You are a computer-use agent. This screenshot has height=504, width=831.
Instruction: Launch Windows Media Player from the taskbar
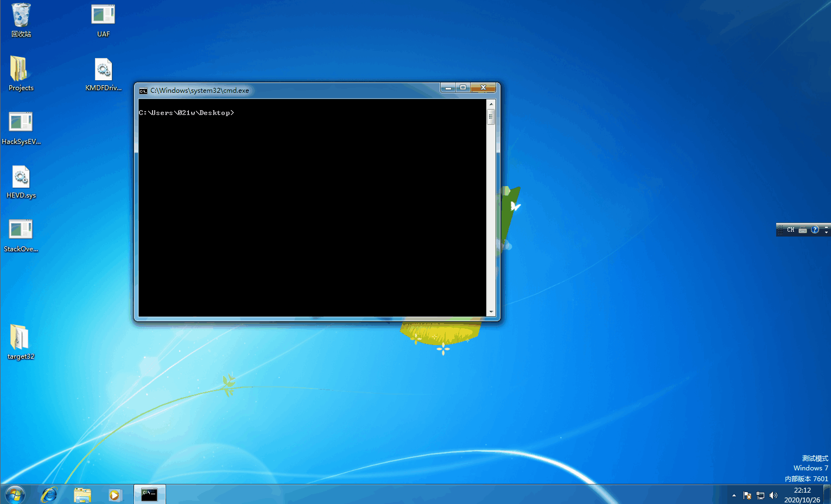click(x=115, y=495)
